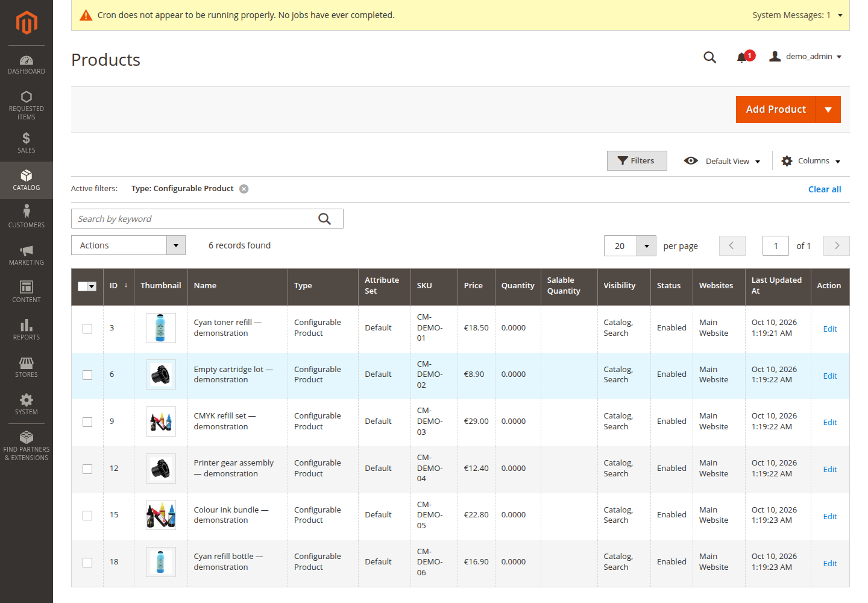Viewport: 868px width, 603px height.
Task: Click the keyword search magnifier button
Action: (324, 219)
